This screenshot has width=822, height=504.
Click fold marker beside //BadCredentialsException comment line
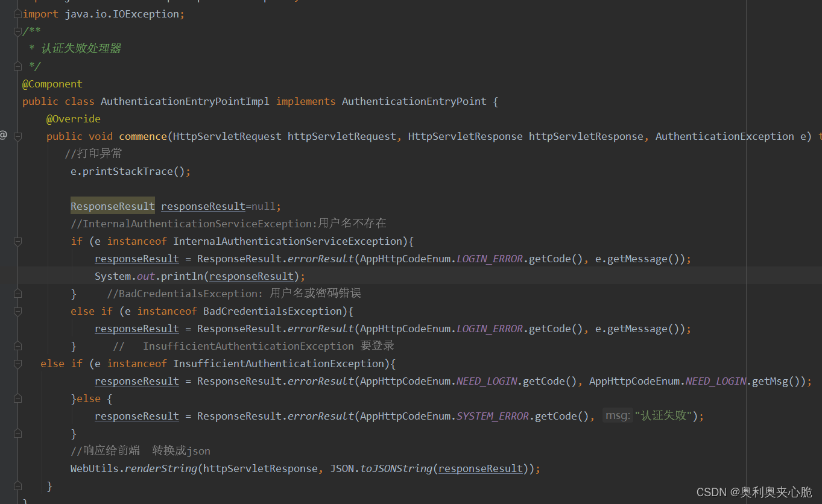(x=17, y=294)
